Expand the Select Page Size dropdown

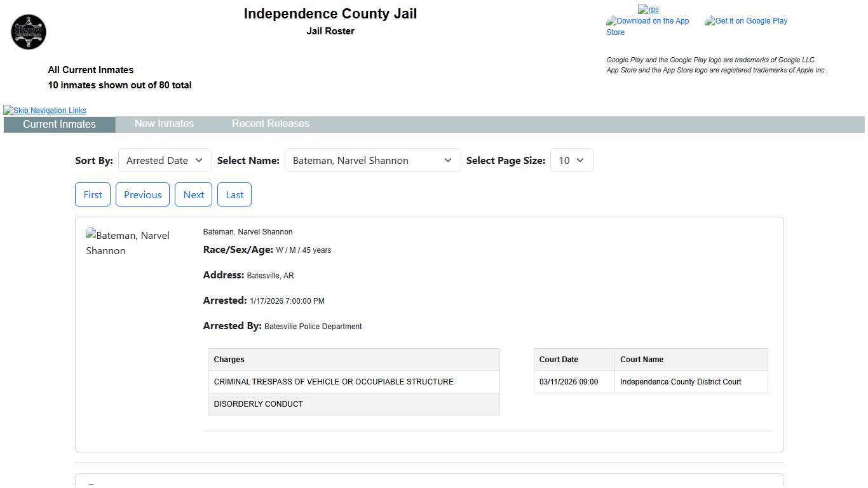pos(571,161)
